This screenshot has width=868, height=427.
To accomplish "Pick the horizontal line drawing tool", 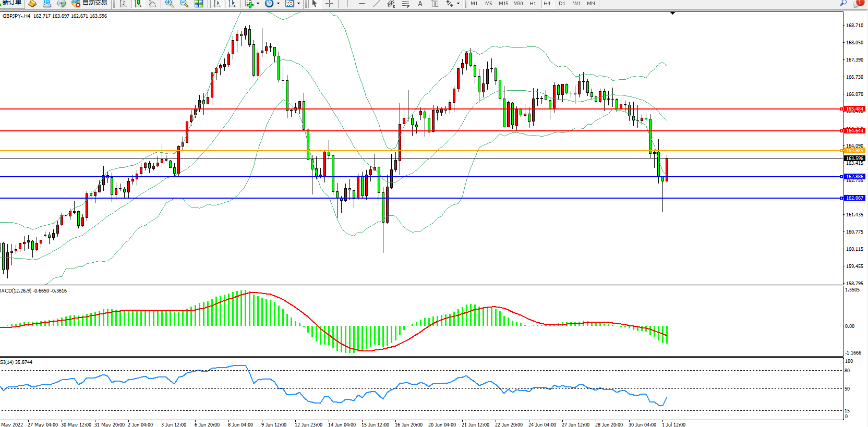I will click(x=362, y=4).
